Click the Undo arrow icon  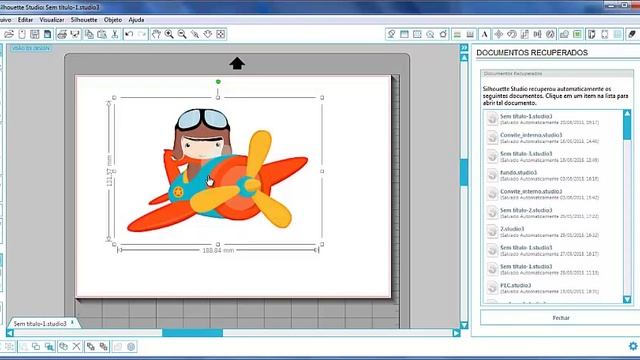[129, 34]
